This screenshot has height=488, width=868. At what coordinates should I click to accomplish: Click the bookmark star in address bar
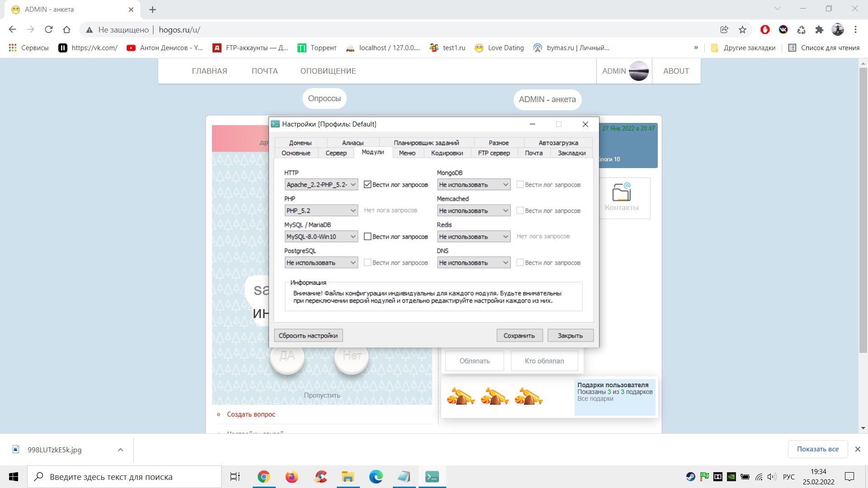click(742, 30)
